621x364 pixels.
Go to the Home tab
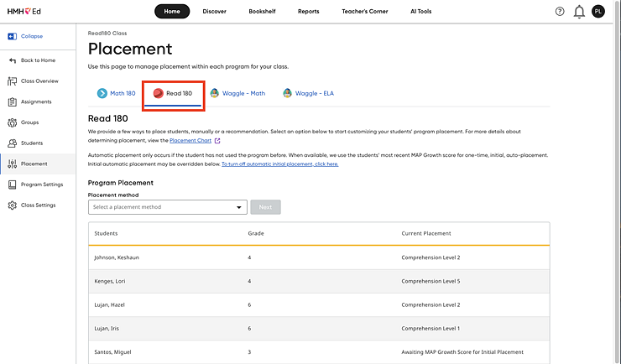click(x=172, y=12)
